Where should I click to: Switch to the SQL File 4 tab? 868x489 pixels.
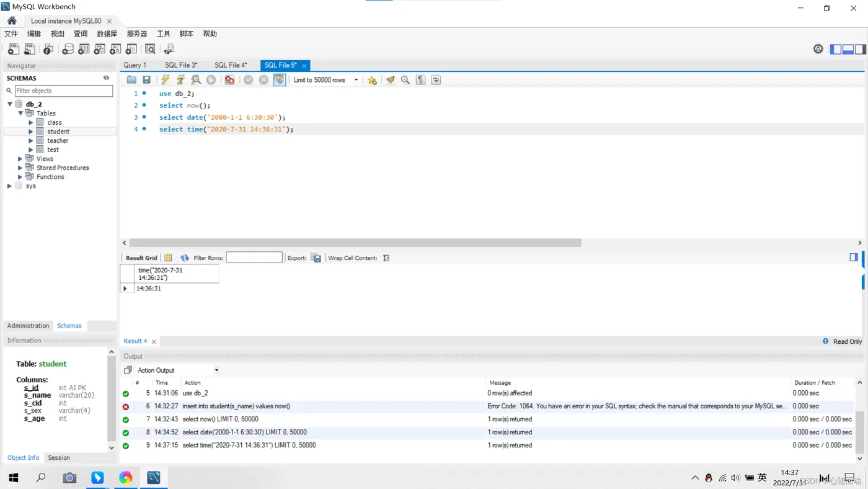231,65
